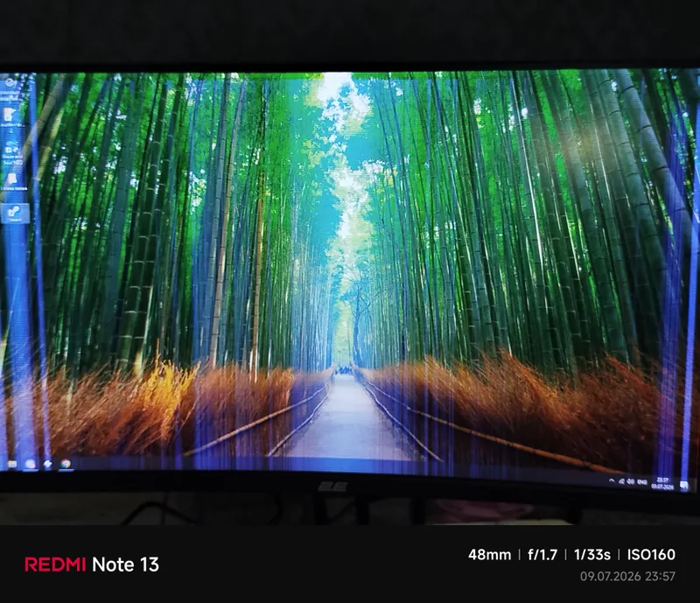Open Google Chrome from the taskbar

pyautogui.click(x=65, y=464)
